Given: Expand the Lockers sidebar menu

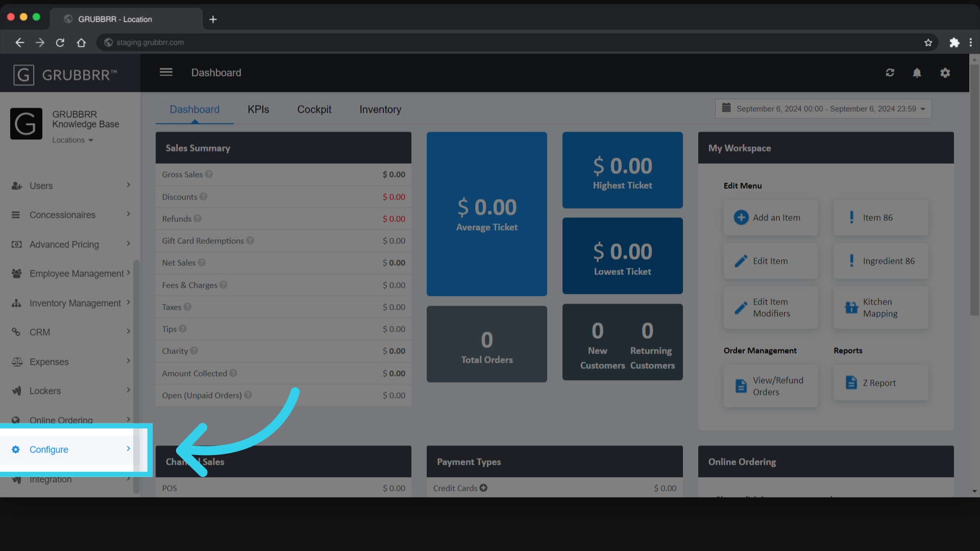Looking at the screenshot, I should point(70,391).
